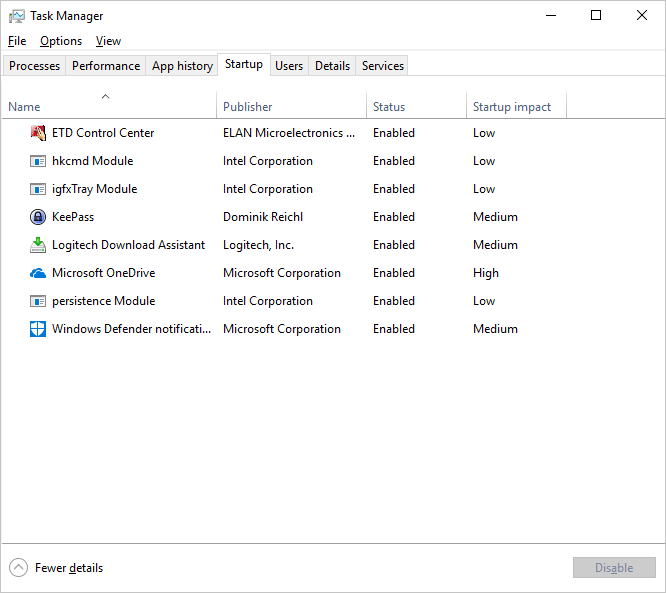Click Microsoft Corporation in the OneDrive row
The height and width of the screenshot is (593, 666).
[282, 273]
